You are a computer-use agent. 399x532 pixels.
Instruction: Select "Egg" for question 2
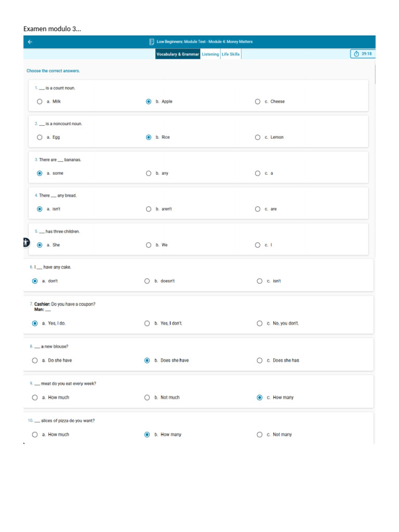pos(40,138)
